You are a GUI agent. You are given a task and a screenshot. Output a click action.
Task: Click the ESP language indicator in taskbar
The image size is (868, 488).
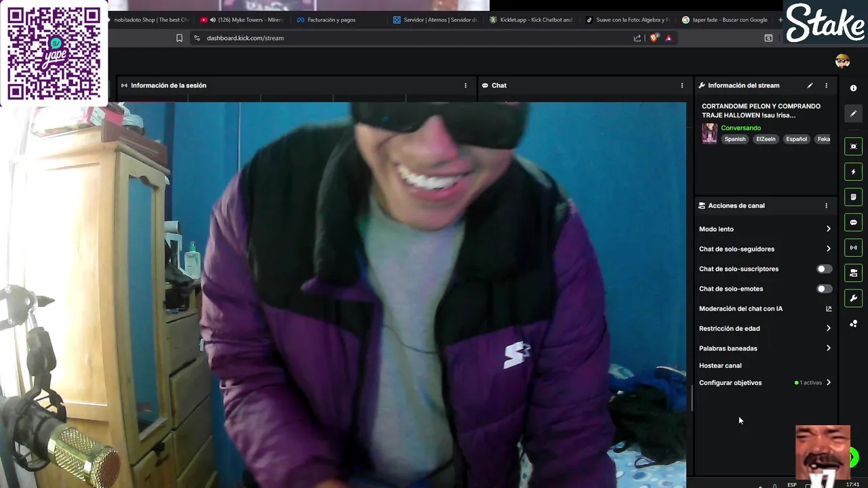pos(791,485)
